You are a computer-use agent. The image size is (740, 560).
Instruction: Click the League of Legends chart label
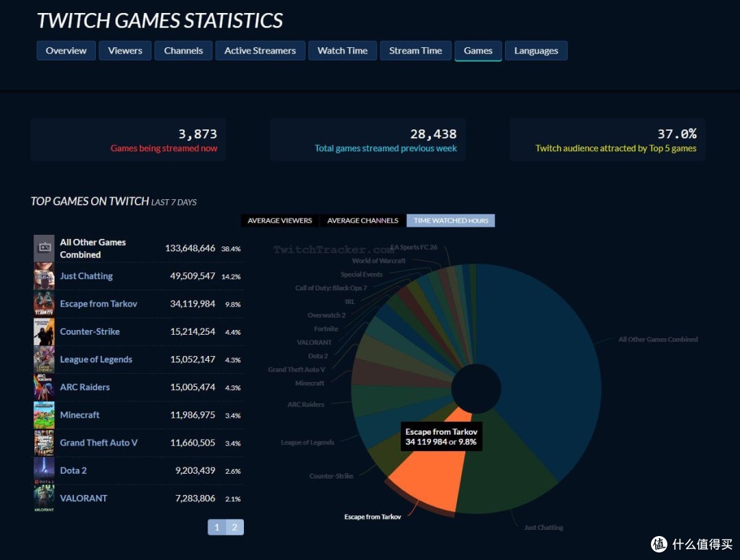click(307, 442)
